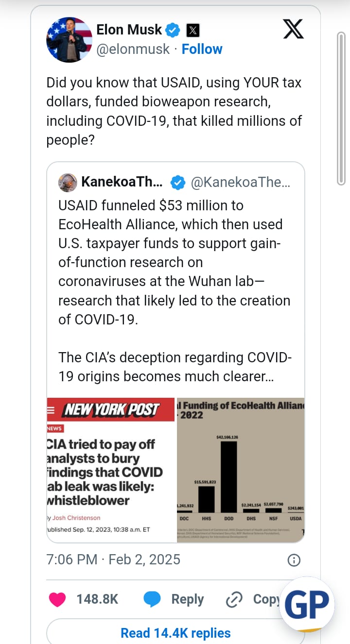This screenshot has height=644, width=350.
Task: Click the blue verified badge beside Elon Musk
Action: (x=173, y=30)
